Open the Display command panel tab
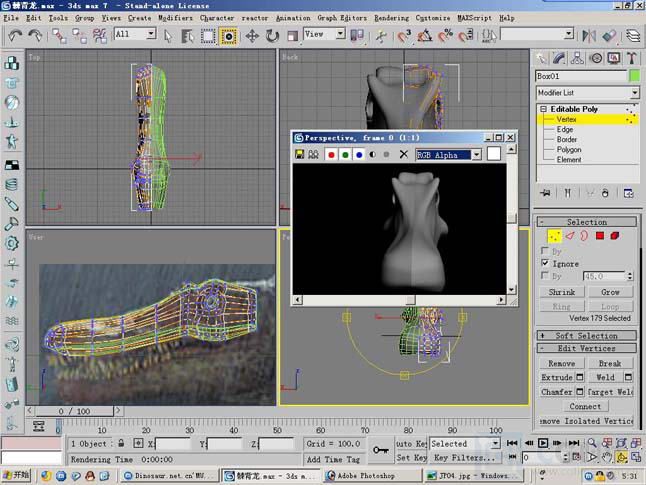The width and height of the screenshot is (646, 485). pos(614,58)
